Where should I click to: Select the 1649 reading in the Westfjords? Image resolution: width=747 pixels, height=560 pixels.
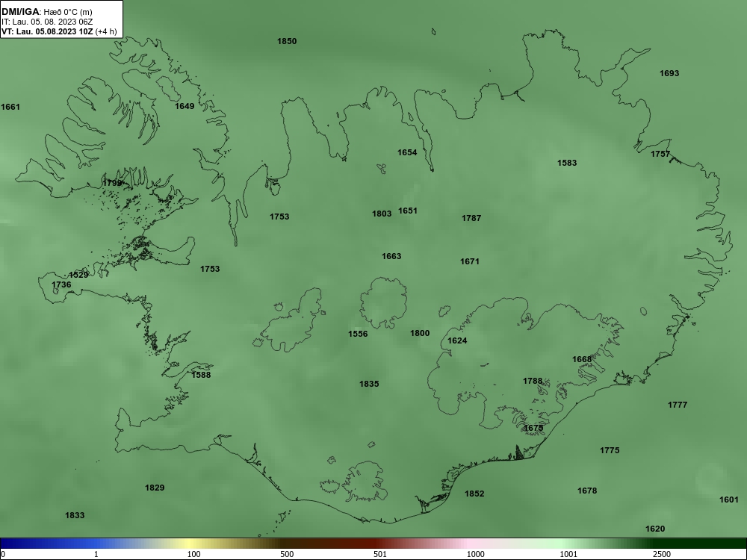pos(185,106)
